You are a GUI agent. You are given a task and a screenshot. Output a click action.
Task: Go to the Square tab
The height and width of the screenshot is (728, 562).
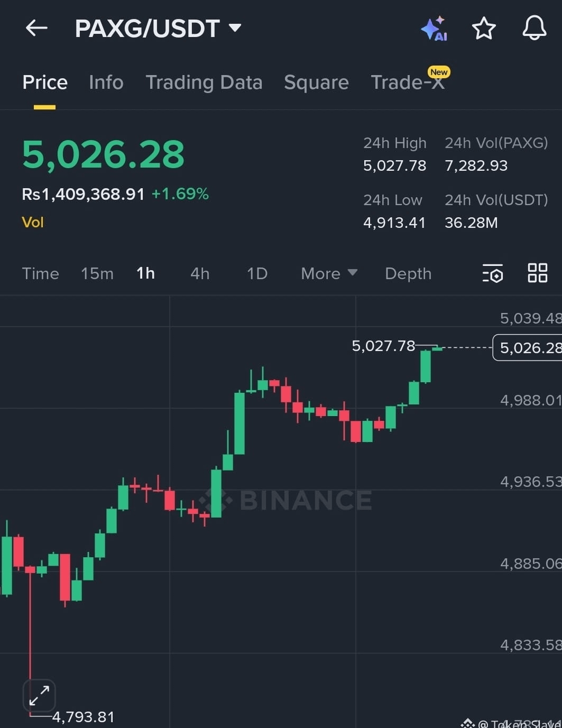[316, 83]
